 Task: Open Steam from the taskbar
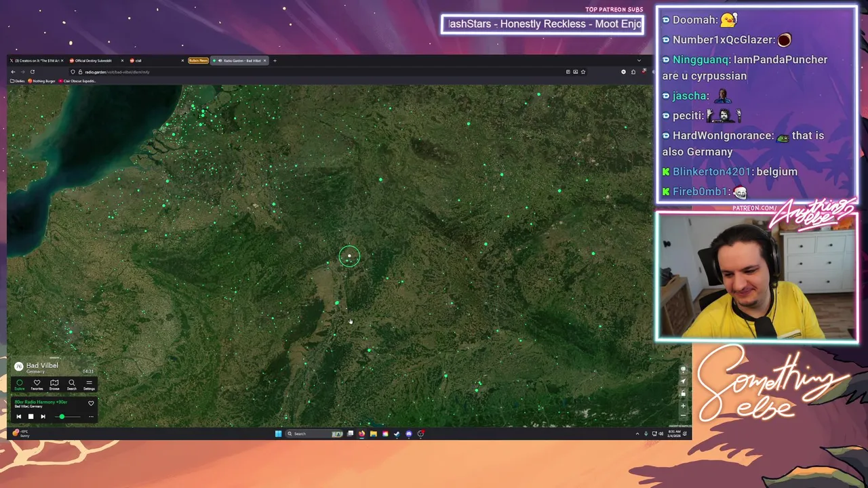(x=397, y=434)
